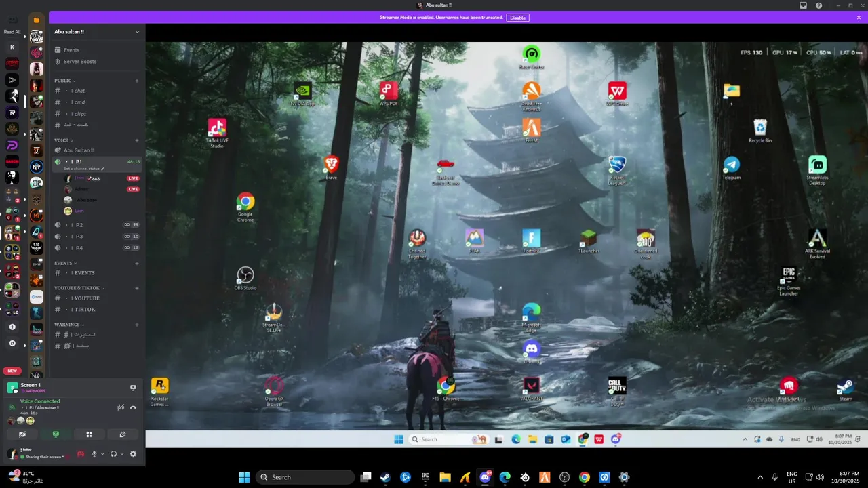This screenshot has height=488, width=868.
Task: Toggle headphone deafen in user panel
Action: pyautogui.click(x=113, y=454)
